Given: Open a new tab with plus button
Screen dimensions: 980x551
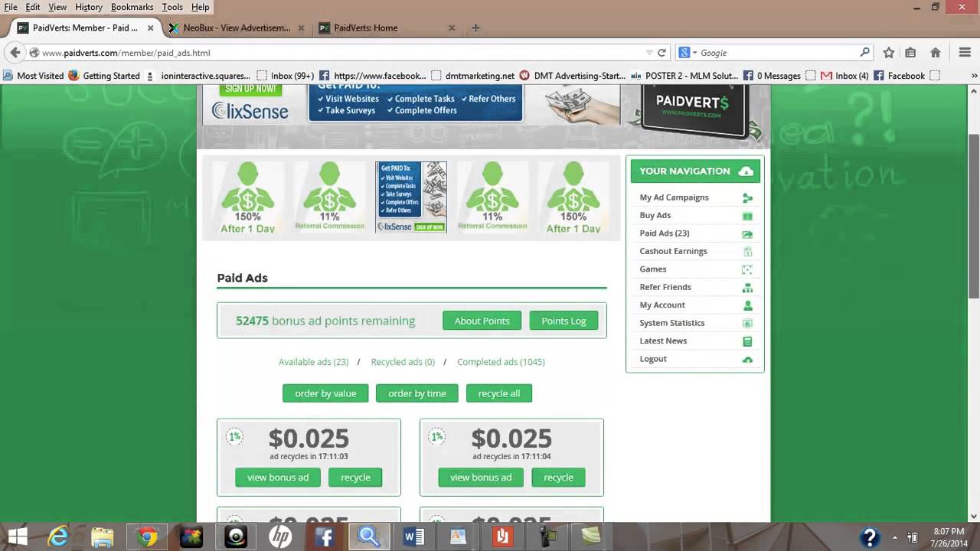Looking at the screenshot, I should [x=475, y=28].
